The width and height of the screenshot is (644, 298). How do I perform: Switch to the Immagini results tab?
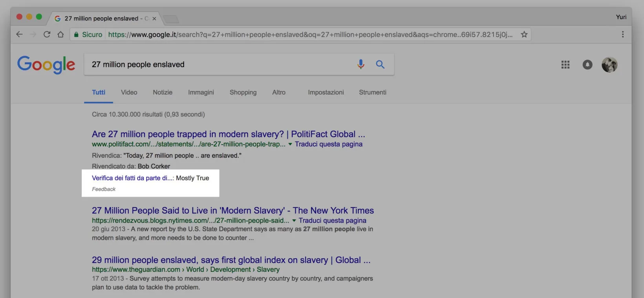[201, 93]
